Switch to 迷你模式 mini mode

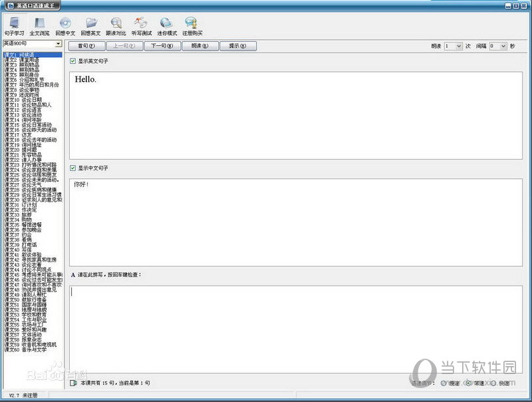pos(167,26)
